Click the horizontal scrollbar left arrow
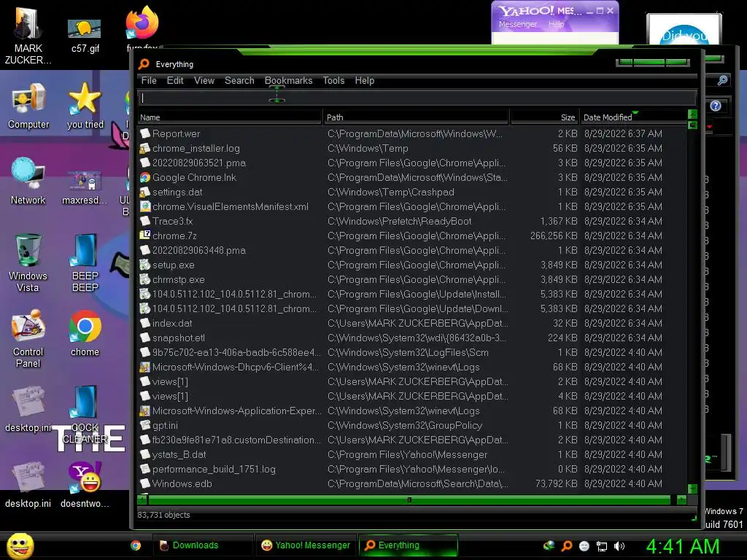The height and width of the screenshot is (560, 747). coord(142,500)
